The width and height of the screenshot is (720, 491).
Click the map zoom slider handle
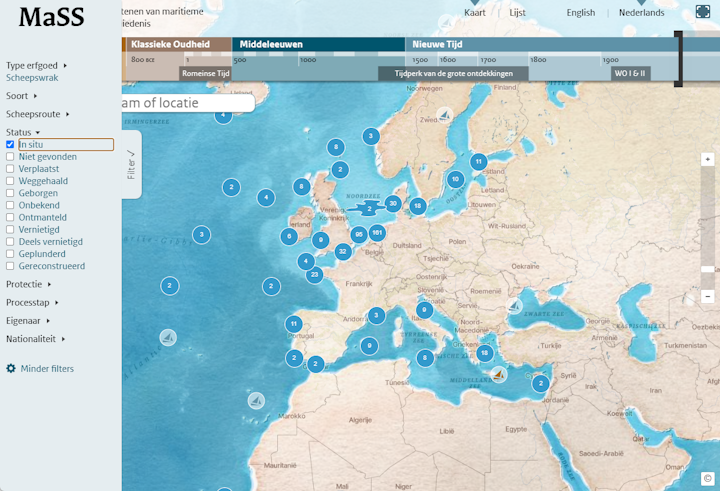708,269
